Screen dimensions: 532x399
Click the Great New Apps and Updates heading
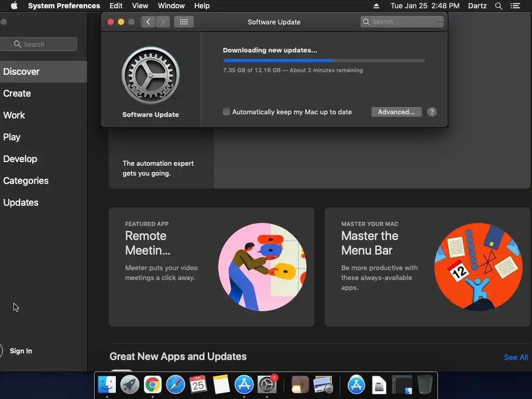(178, 356)
